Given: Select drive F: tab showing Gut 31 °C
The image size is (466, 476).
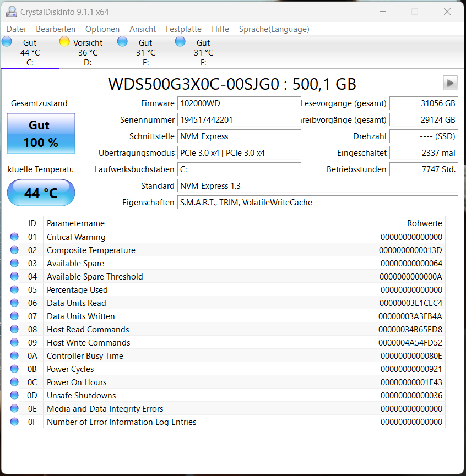Looking at the screenshot, I should click(203, 52).
